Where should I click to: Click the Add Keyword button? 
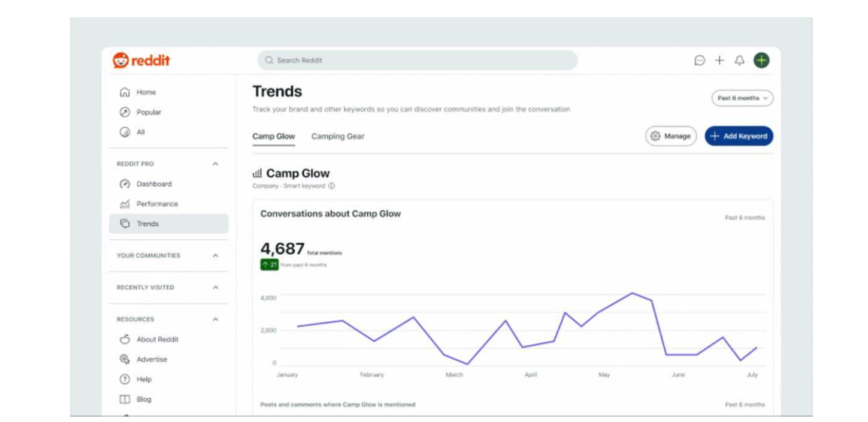click(739, 136)
